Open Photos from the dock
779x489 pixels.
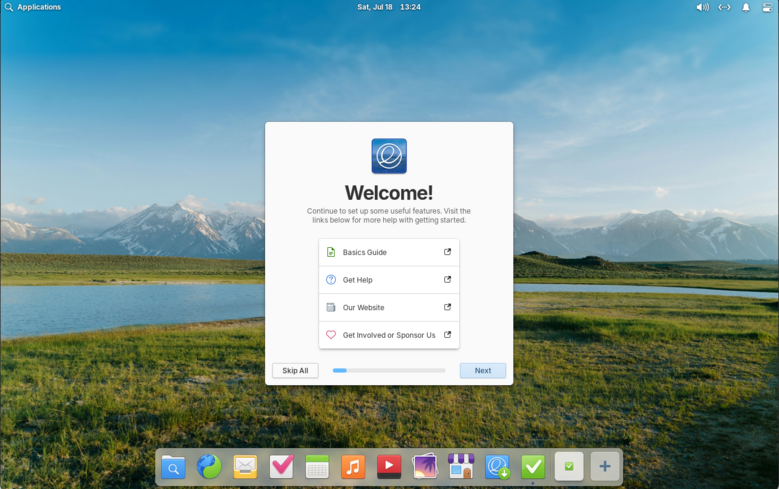[425, 467]
